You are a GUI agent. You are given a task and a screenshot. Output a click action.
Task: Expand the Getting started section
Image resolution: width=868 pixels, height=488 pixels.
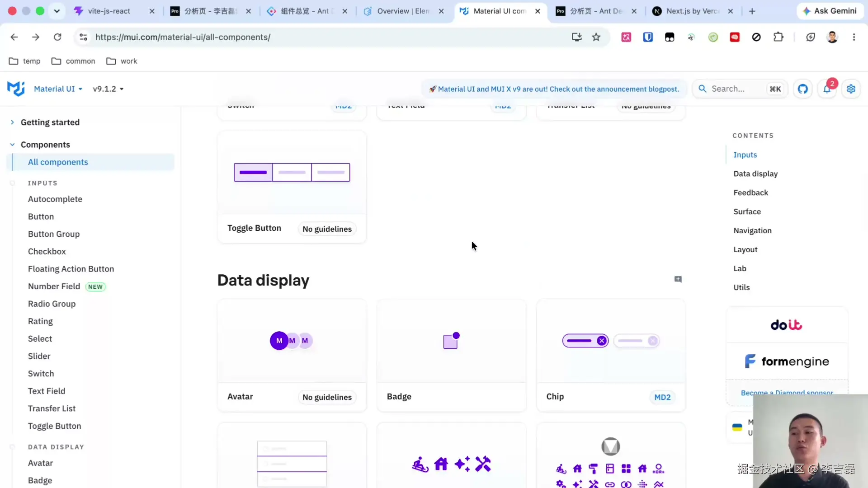(50, 122)
